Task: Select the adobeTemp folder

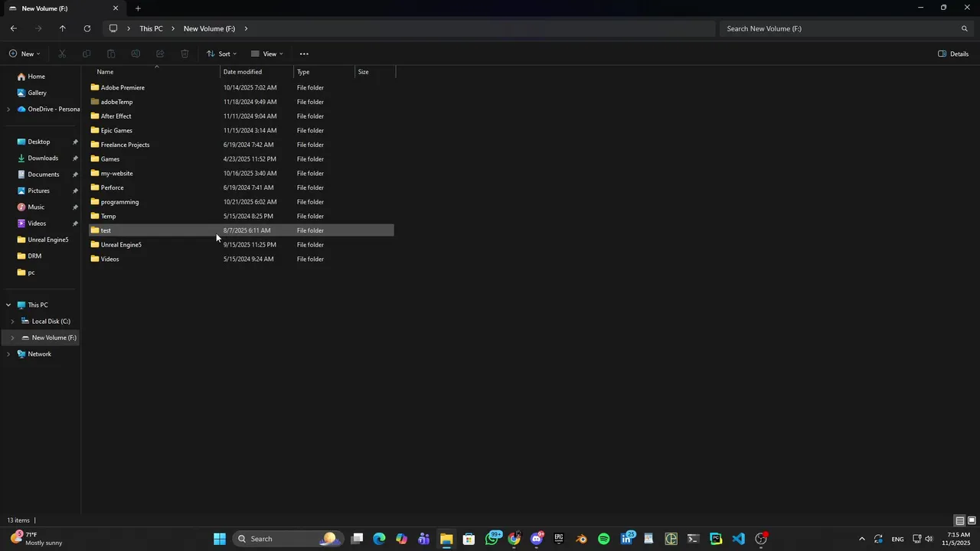Action: [241, 102]
